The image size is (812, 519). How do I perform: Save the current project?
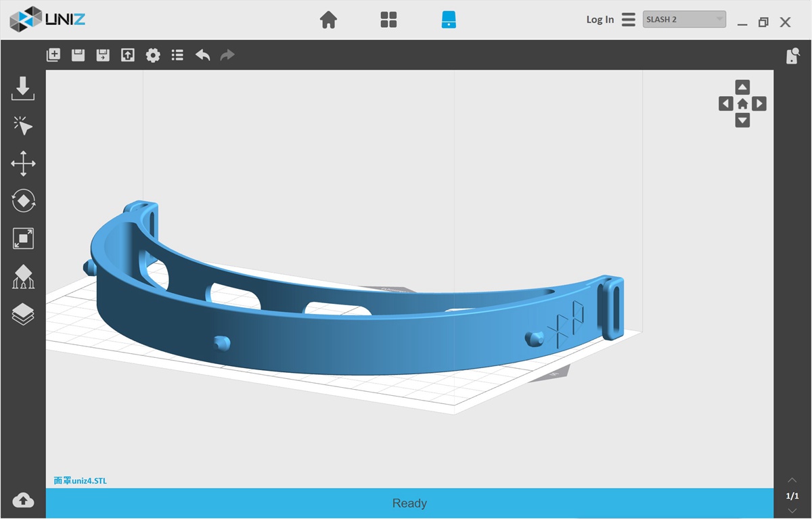(x=78, y=55)
